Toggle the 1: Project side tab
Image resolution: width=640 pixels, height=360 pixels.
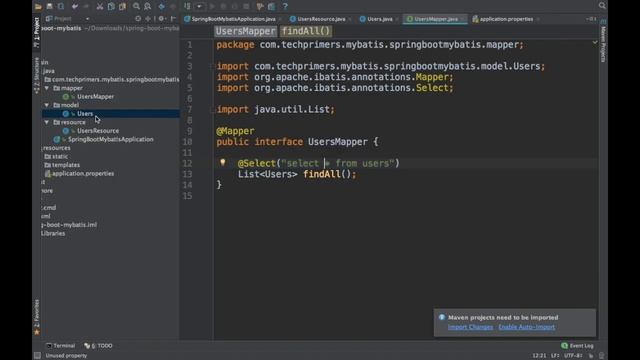click(x=37, y=32)
